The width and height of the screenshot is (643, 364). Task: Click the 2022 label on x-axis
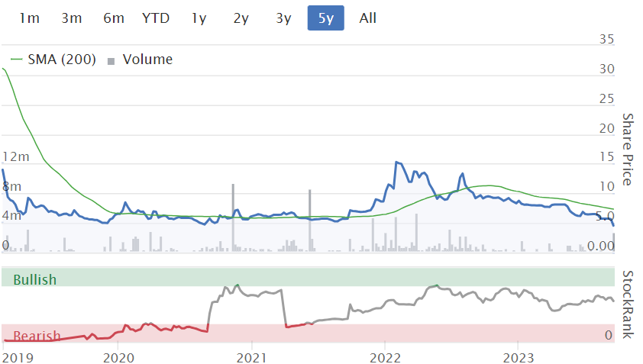(386, 358)
